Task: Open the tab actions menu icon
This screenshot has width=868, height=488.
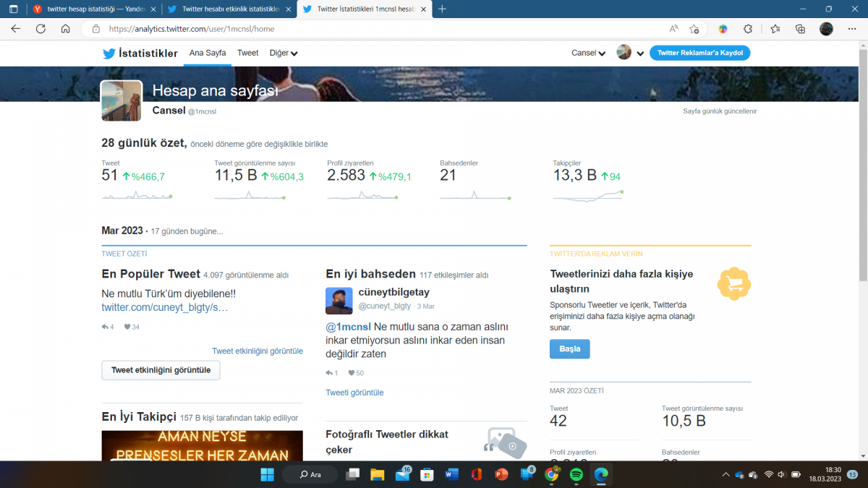Action: pos(14,9)
